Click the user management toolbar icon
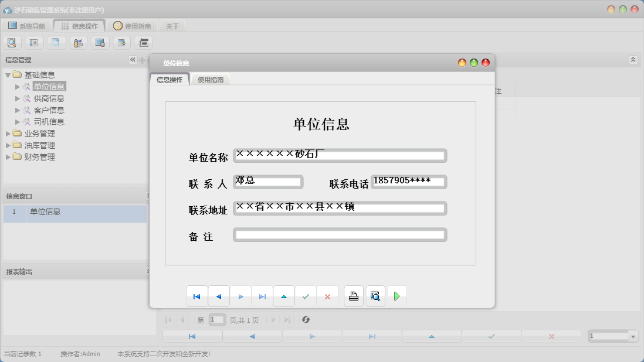The width and height of the screenshot is (644, 362). 78,42
